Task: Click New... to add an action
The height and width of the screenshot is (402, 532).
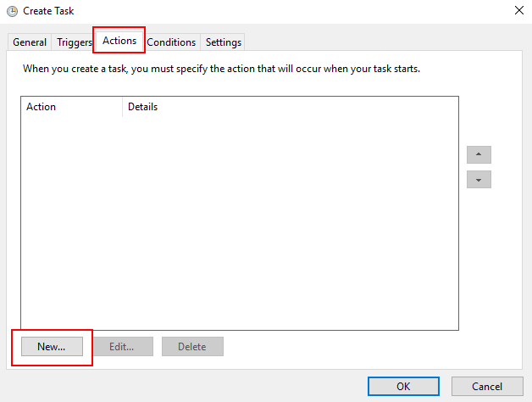Action: coord(52,346)
